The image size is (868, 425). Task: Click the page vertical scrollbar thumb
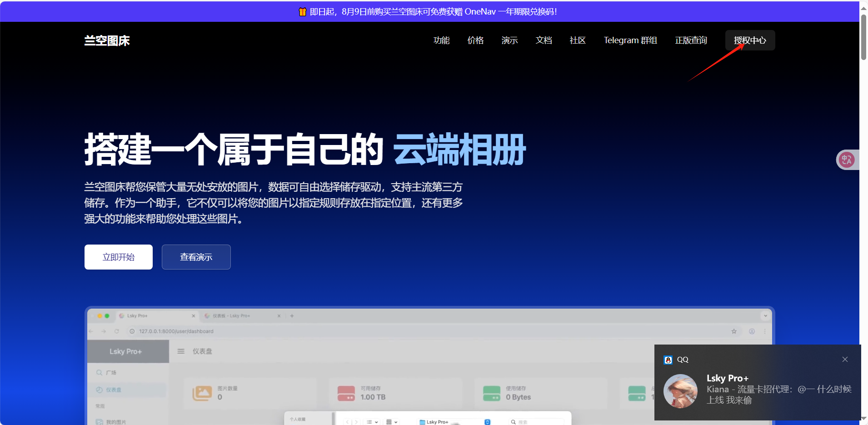coord(863,37)
